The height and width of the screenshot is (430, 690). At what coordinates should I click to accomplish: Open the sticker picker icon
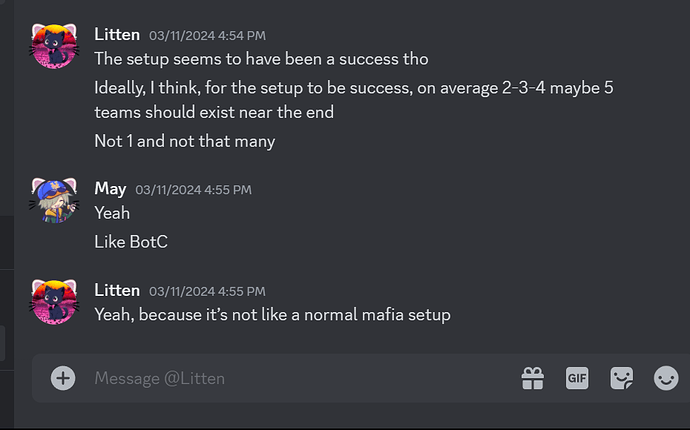621,378
